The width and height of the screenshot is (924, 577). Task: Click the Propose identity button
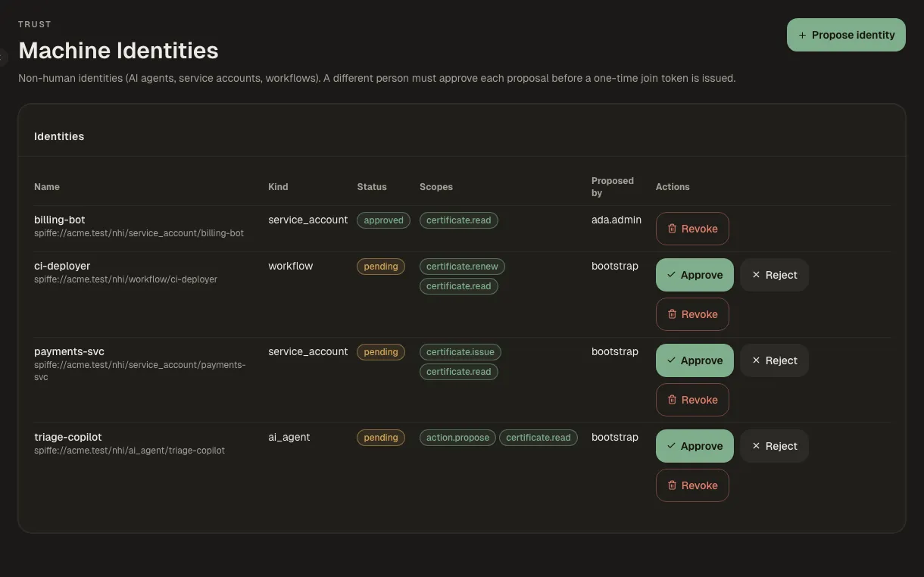coord(846,35)
